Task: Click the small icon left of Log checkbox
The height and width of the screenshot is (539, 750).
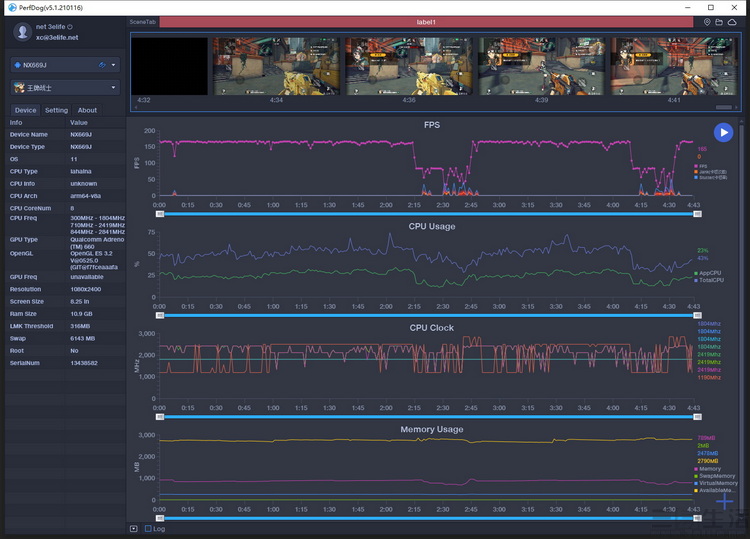Action: pos(133,528)
